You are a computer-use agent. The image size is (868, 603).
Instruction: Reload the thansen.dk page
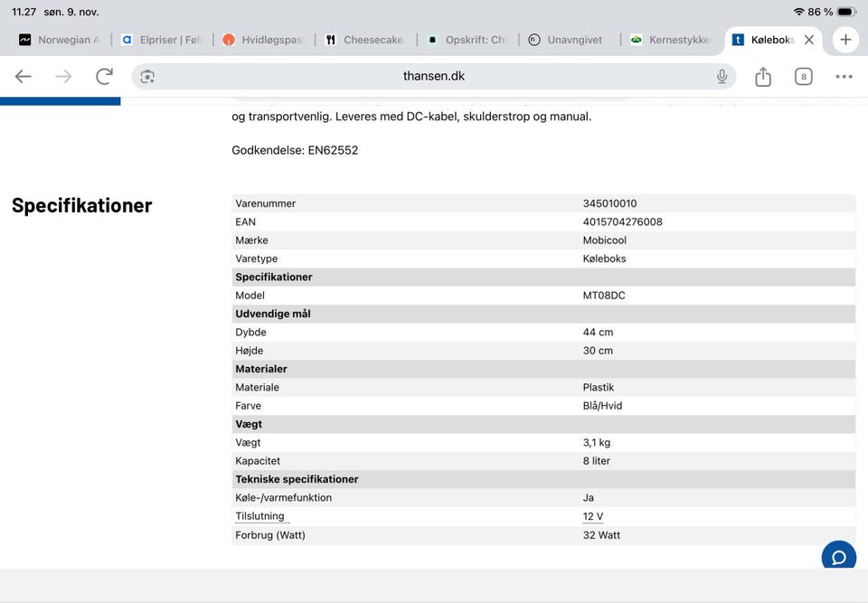104,77
